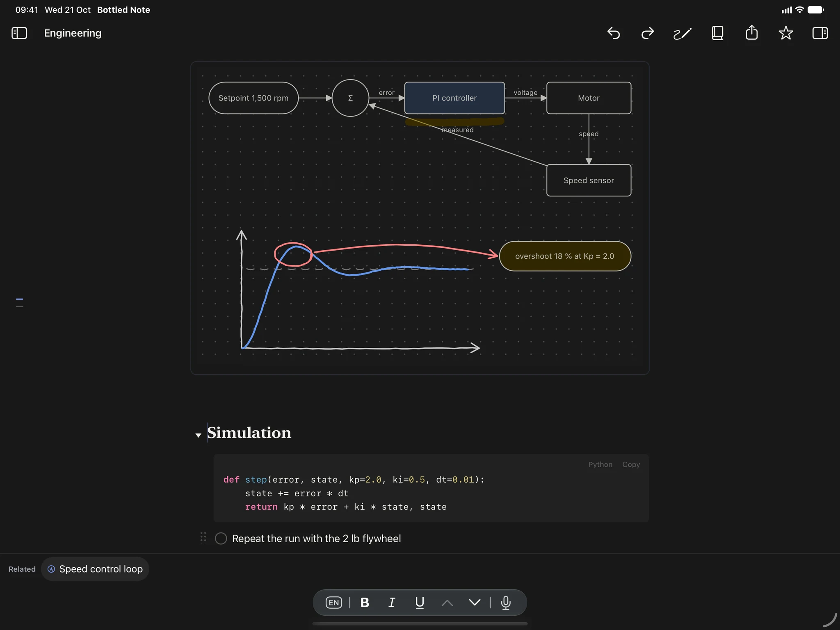Move cursor to next block
This screenshot has width=840, height=630.
pos(475,603)
